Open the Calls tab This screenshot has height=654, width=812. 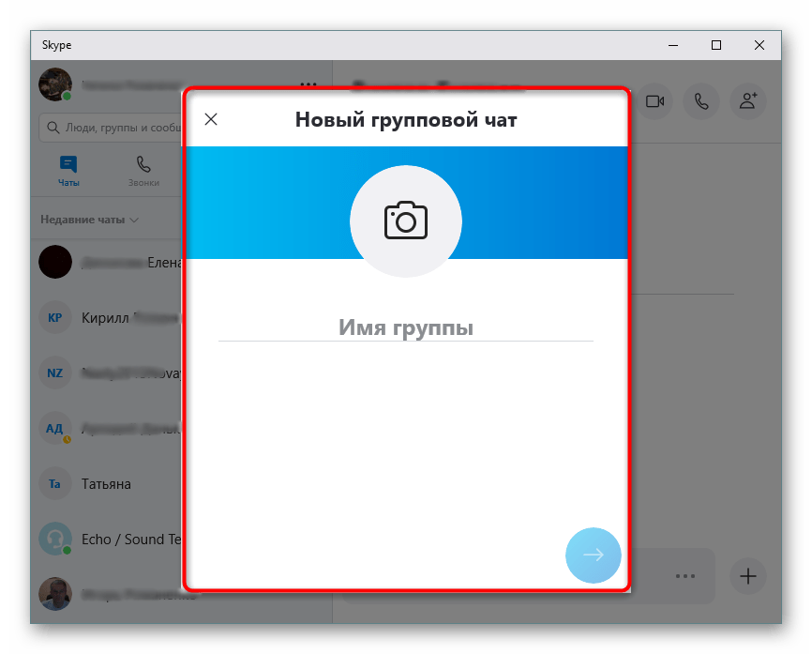click(x=143, y=171)
